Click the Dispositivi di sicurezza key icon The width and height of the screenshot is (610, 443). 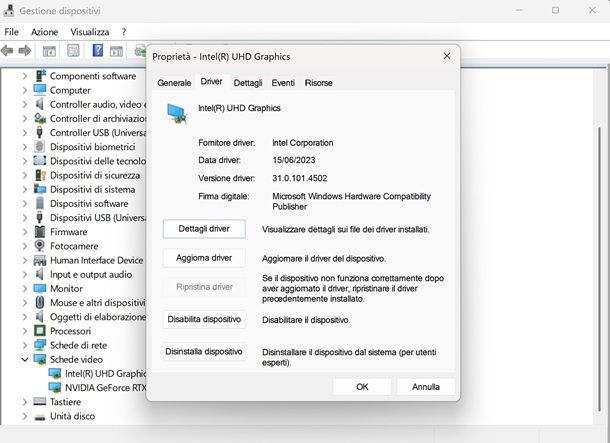pyautogui.click(x=40, y=175)
